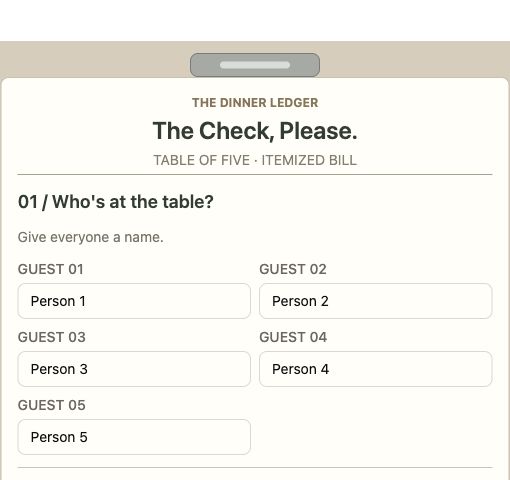Viewport: 510px width, 480px height.
Task: Click the GUEST 05 label
Action: tap(52, 405)
